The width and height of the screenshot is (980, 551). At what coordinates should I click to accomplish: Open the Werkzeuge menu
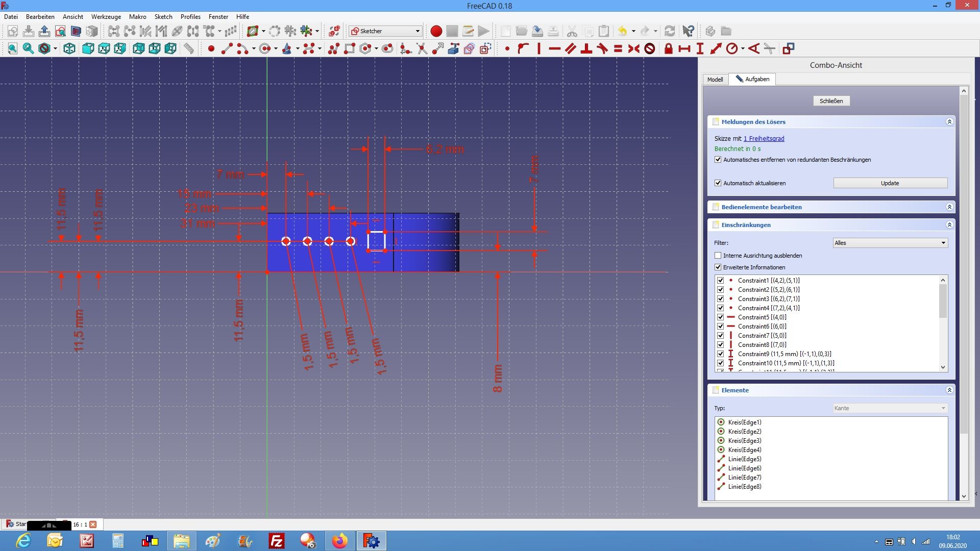(106, 17)
